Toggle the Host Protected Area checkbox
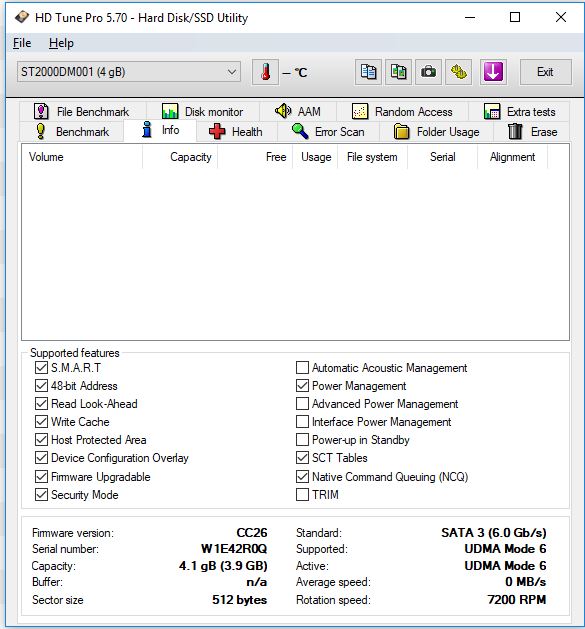Viewport: 585px width, 629px height. coord(41,440)
